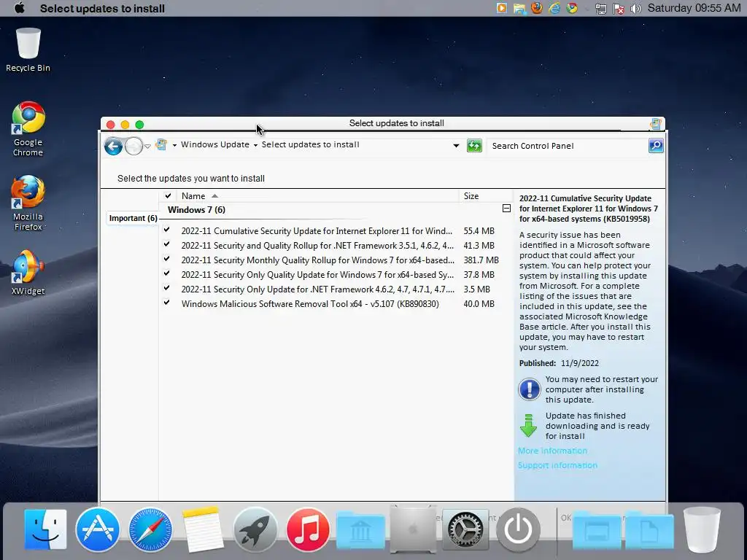Open Notes from the dock

click(203, 529)
